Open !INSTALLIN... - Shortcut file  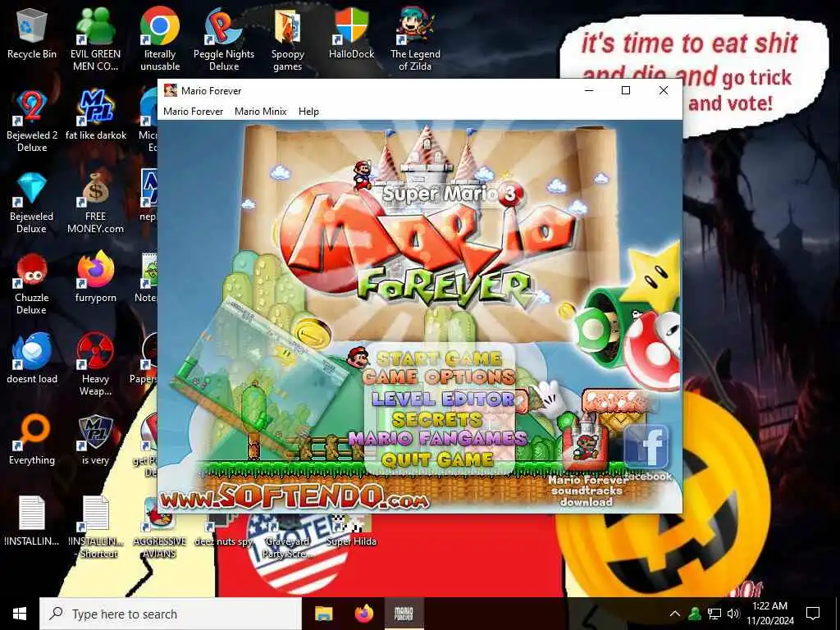[96, 527]
